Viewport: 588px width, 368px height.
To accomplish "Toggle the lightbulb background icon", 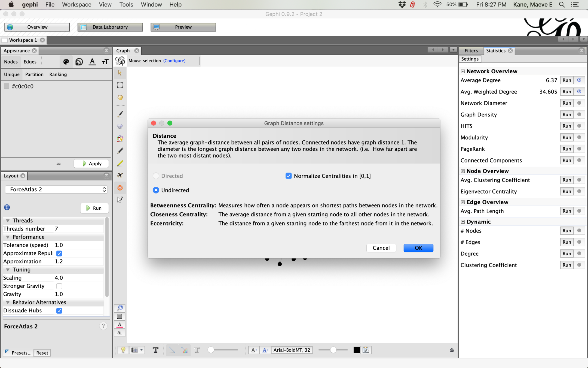I will coord(123,350).
